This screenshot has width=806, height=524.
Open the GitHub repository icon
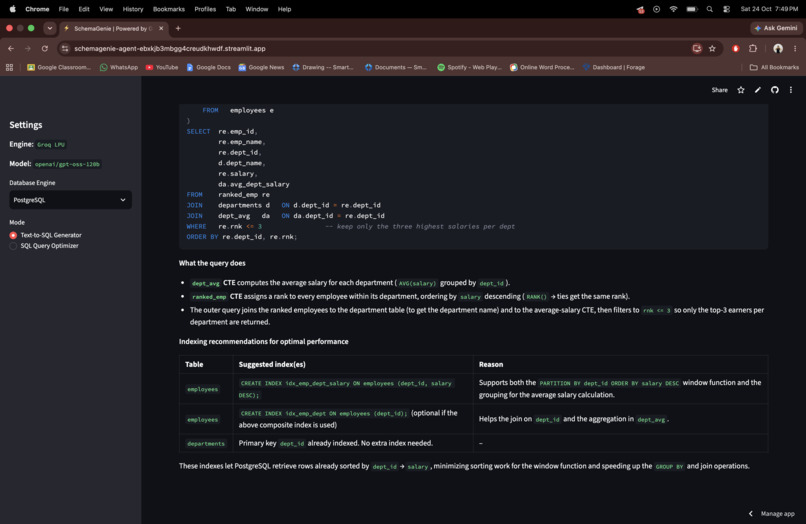(775, 90)
